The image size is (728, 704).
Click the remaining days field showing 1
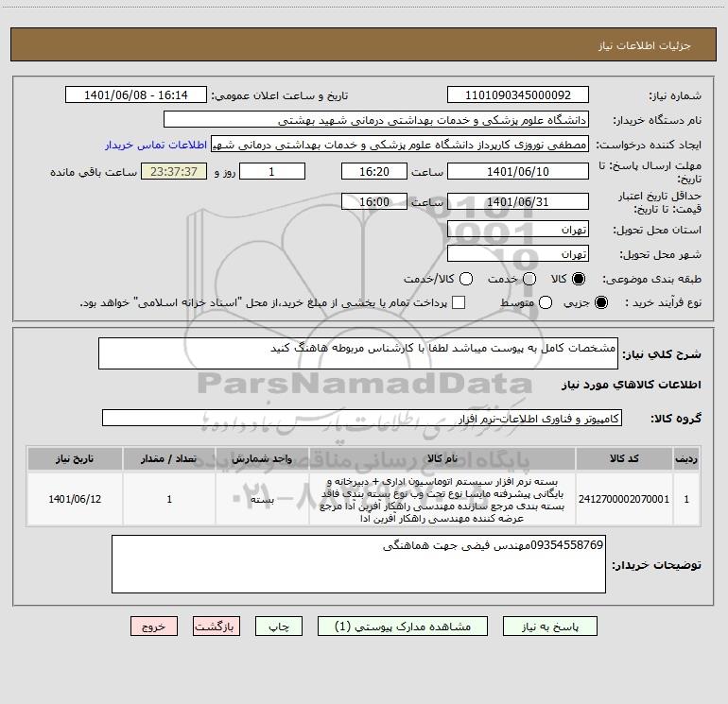coord(272,171)
